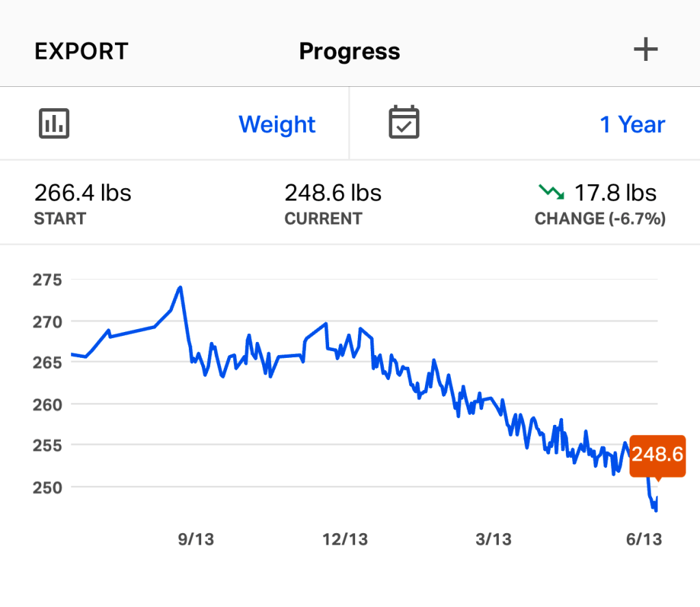The width and height of the screenshot is (700, 607).
Task: Tap the chart peak near 274 lbs
Action: pos(180,287)
